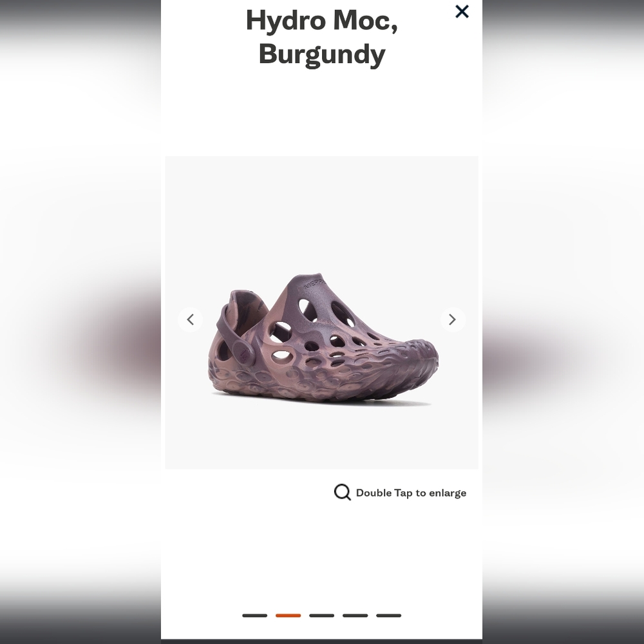Go to the previous product image
The height and width of the screenshot is (644, 644).
tap(190, 319)
